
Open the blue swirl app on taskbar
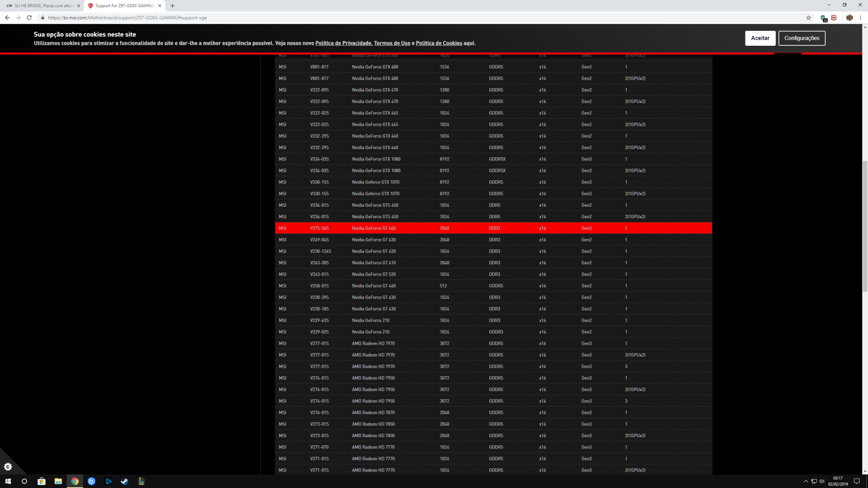click(x=92, y=481)
